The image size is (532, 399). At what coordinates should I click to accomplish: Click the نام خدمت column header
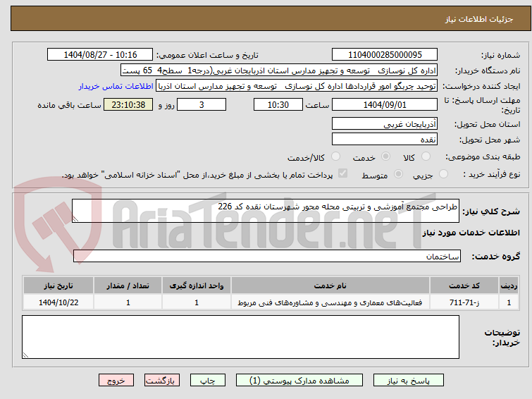(330, 286)
